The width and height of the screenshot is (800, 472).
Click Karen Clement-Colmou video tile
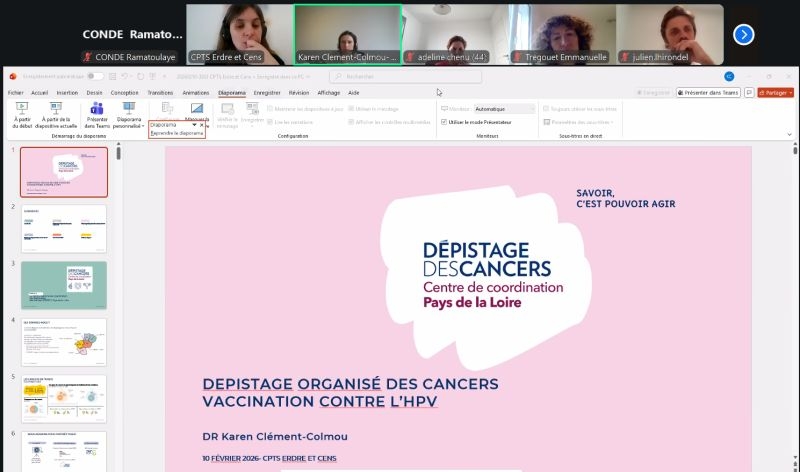tap(347, 35)
